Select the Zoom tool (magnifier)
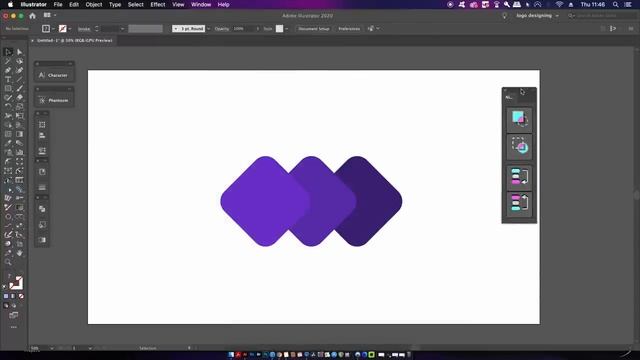The image size is (640, 360). pos(8,262)
